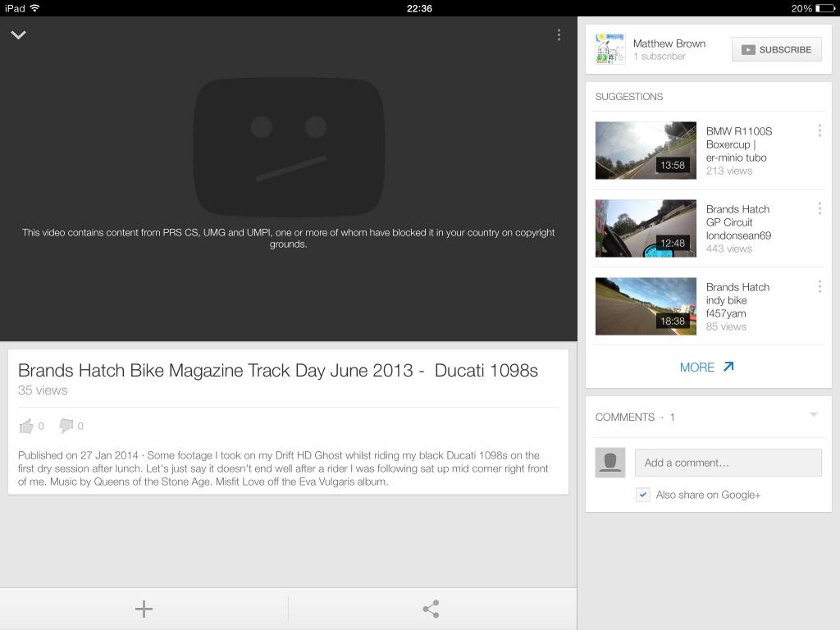Tap the '85 views' label
Image resolution: width=840 pixels, height=630 pixels.
coord(726,326)
